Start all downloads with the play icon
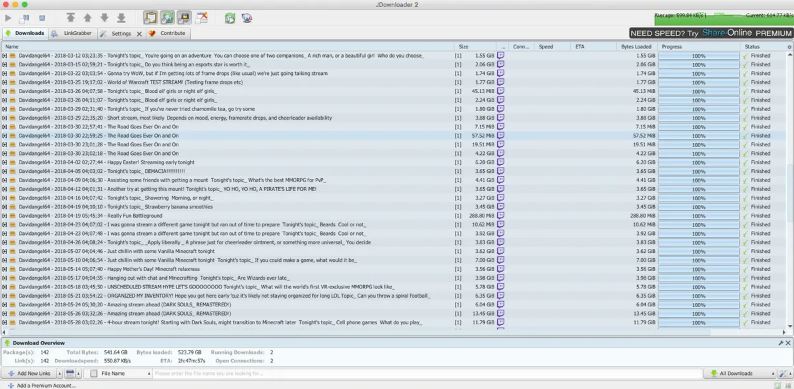Viewport: 794px width, 389px height. (8, 18)
